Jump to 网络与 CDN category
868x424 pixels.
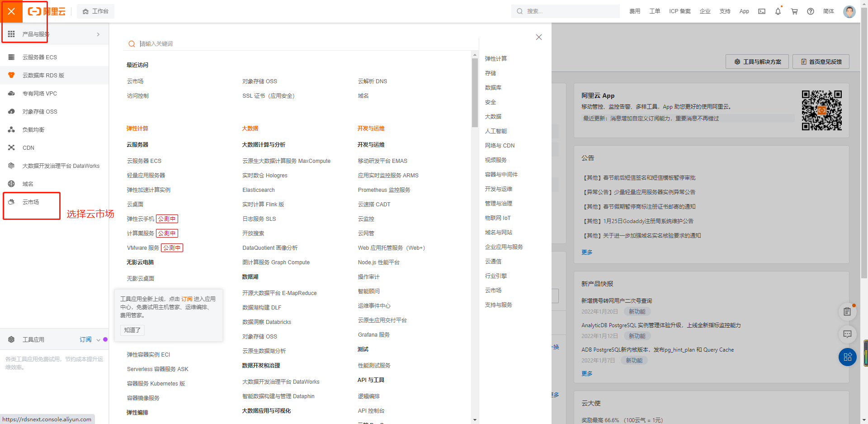pyautogui.click(x=500, y=146)
